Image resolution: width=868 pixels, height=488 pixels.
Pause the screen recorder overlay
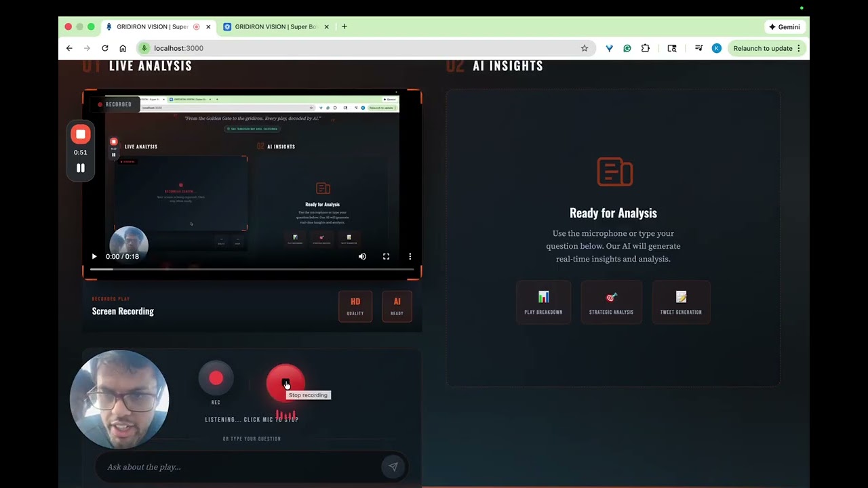[81, 168]
